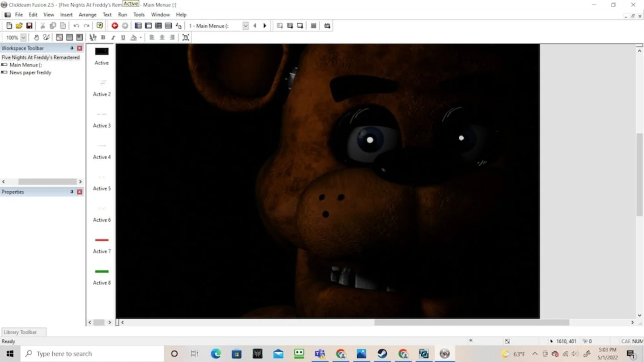Image resolution: width=644 pixels, height=362 pixels.
Task: Open Steam from the taskbar
Action: click(382, 354)
